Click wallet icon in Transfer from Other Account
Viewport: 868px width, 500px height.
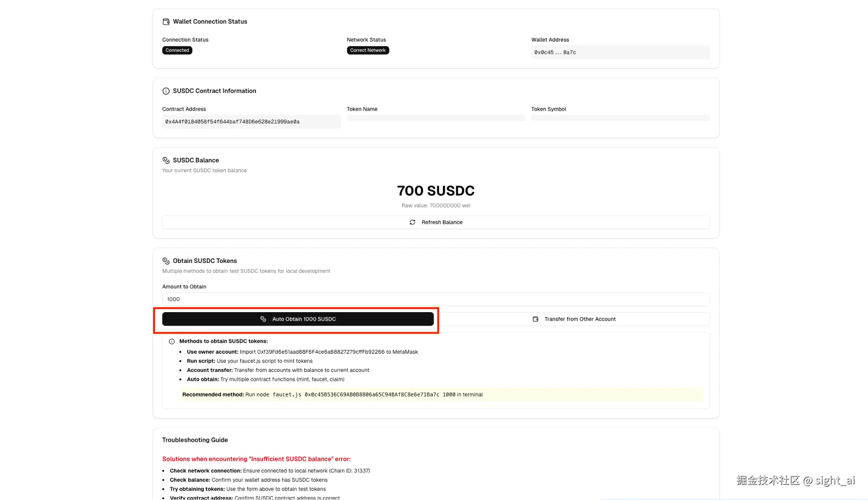pyautogui.click(x=535, y=319)
